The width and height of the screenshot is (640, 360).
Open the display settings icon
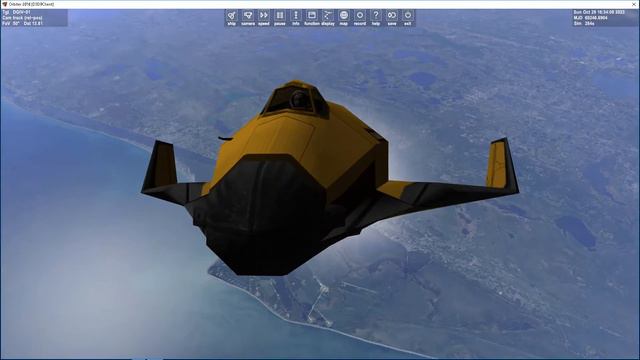[x=328, y=16]
